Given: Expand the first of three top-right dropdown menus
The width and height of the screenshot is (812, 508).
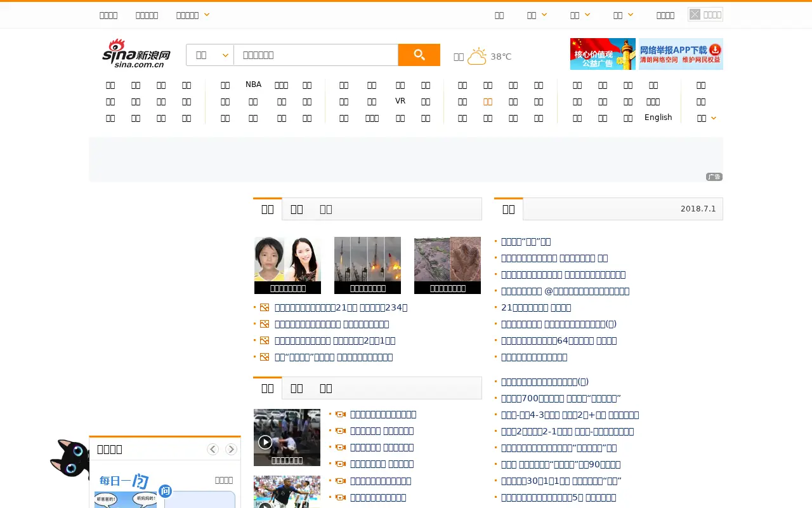Looking at the screenshot, I should (x=544, y=15).
